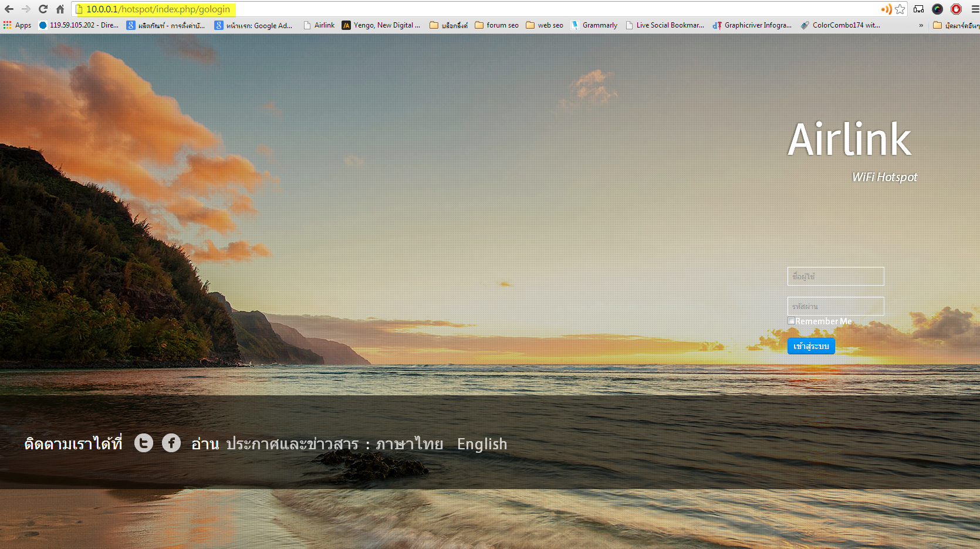Open the 119.59.105.202 - Dire... bookmark
The image size is (980, 549).
pyautogui.click(x=79, y=25)
